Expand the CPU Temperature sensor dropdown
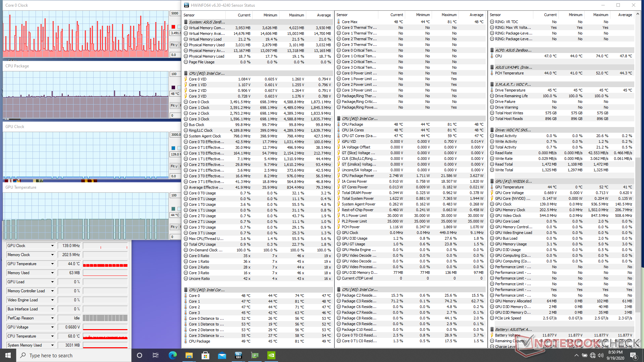Screen dimensions: 644x362 [52, 336]
